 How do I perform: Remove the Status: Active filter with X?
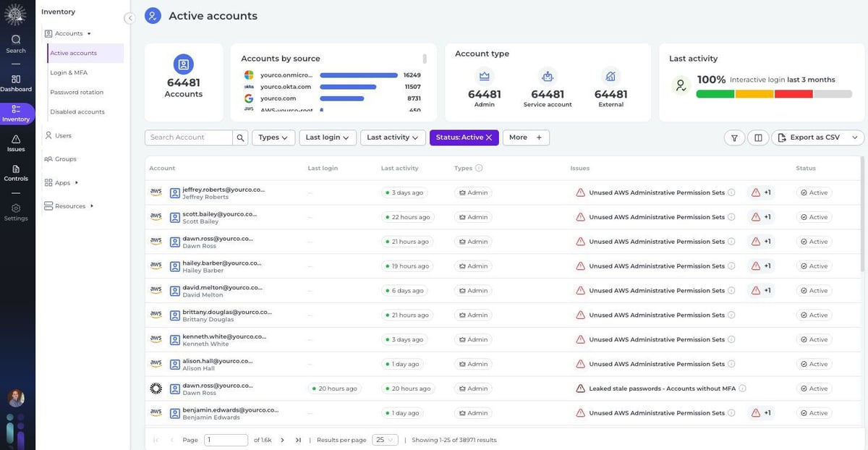[489, 137]
